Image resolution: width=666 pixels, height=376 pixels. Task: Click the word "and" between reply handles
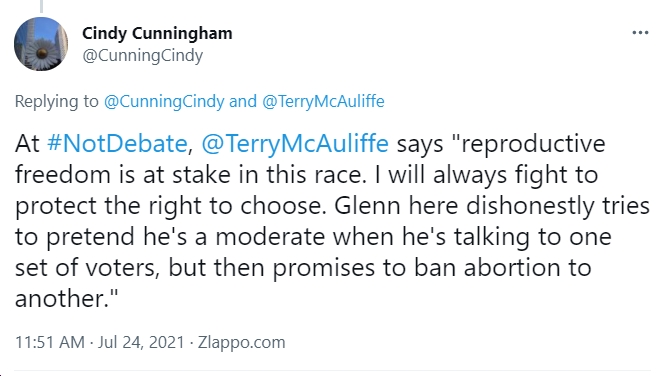[243, 102]
